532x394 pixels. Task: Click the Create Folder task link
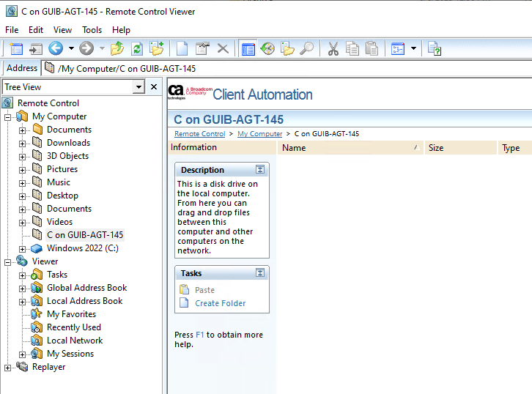point(220,303)
